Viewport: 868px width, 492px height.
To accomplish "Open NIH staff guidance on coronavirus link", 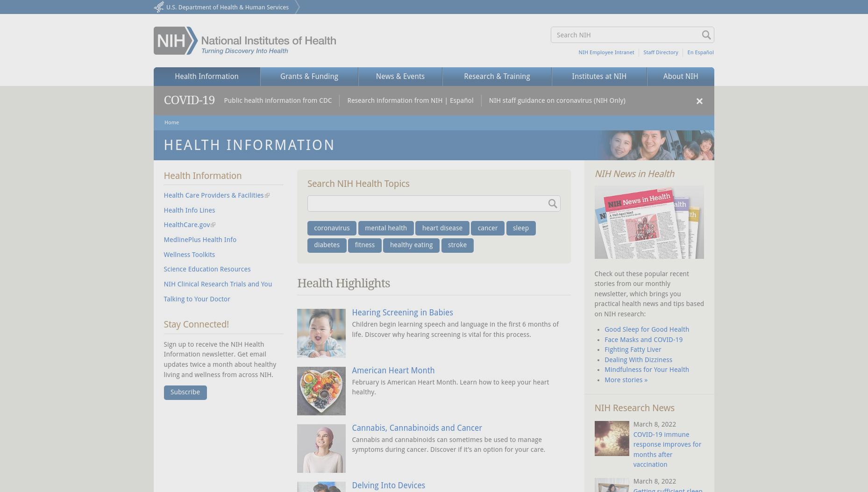I will [x=557, y=100].
